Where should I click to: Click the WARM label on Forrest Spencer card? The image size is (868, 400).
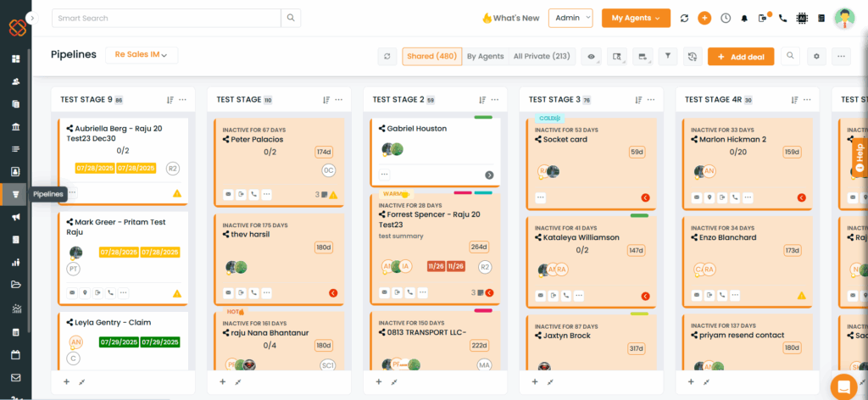click(395, 194)
